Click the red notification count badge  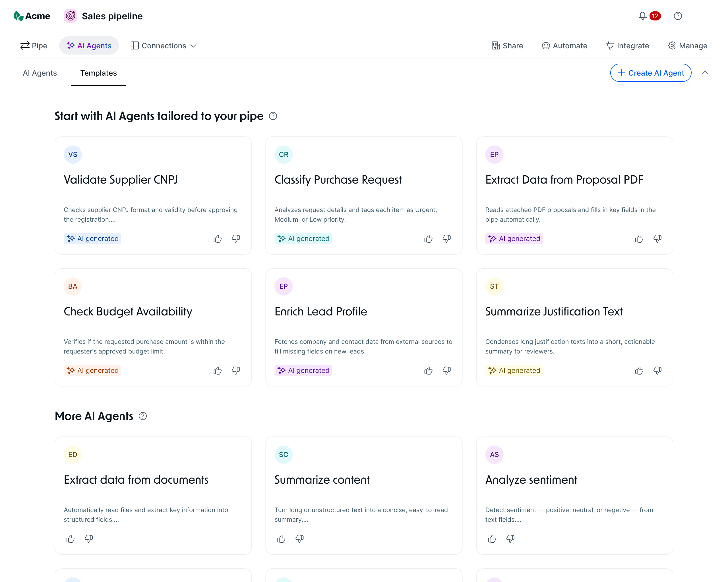(655, 16)
